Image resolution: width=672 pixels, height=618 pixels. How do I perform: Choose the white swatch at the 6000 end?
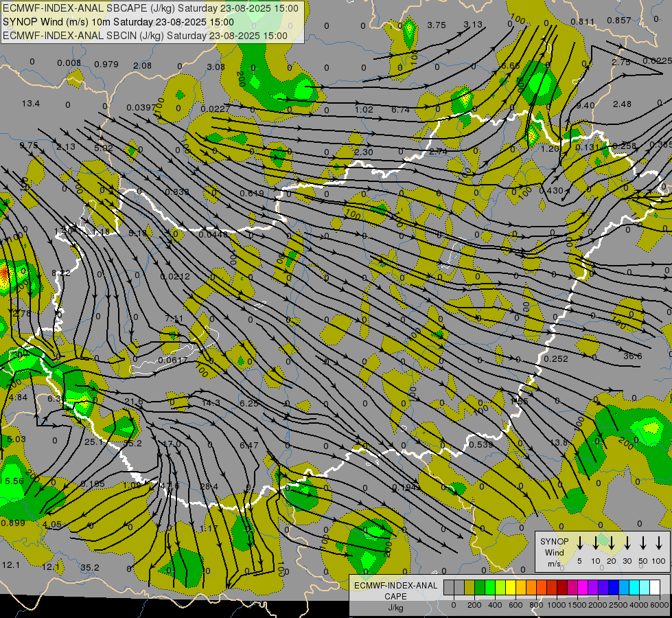pos(655,588)
